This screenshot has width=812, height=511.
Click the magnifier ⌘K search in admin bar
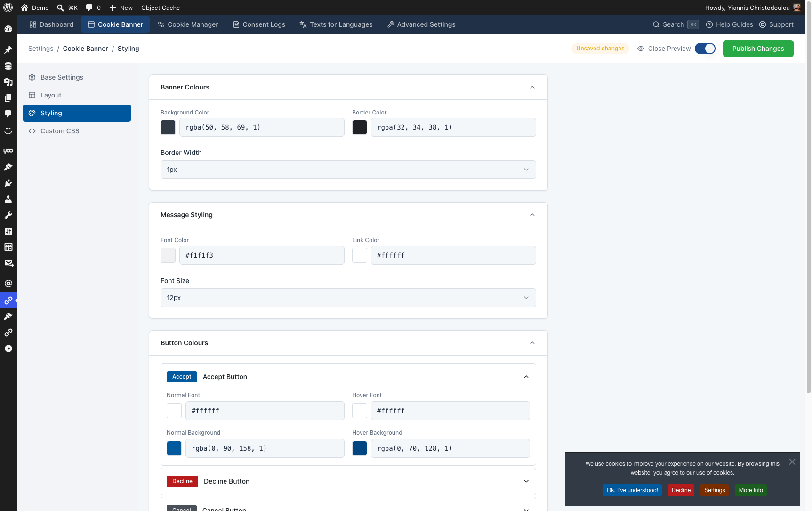pyautogui.click(x=67, y=8)
